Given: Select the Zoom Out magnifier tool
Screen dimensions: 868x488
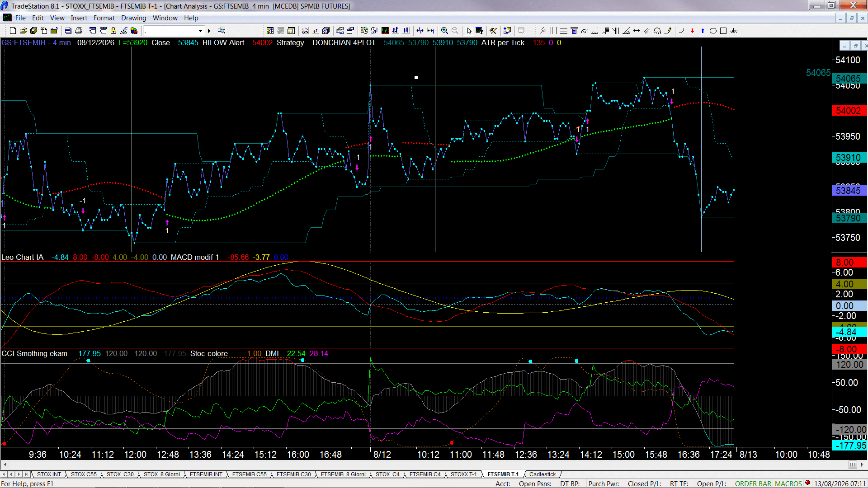Looking at the screenshot, I should pos(455,31).
